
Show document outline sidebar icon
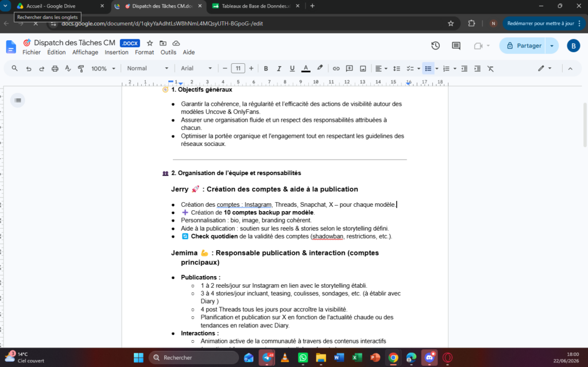pos(18,100)
